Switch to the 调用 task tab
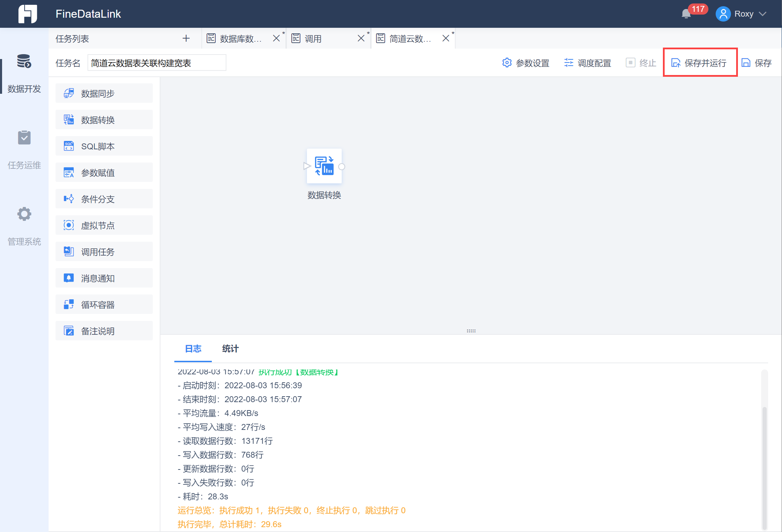The height and width of the screenshot is (532, 782). [x=313, y=39]
